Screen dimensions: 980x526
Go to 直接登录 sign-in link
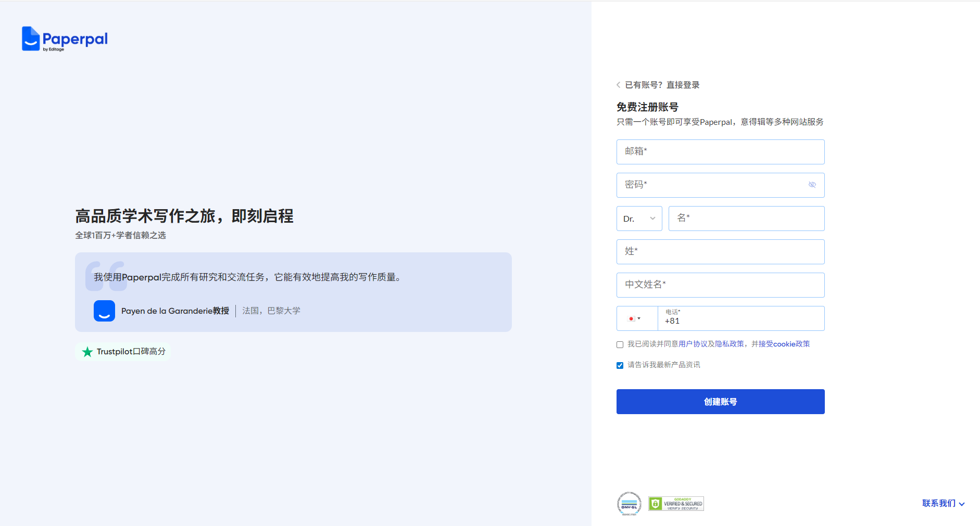[x=683, y=85]
